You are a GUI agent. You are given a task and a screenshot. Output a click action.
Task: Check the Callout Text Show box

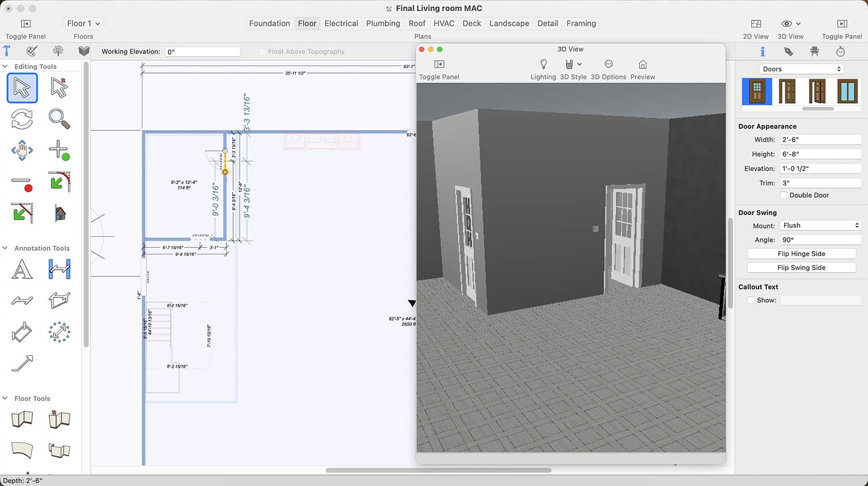[751, 300]
